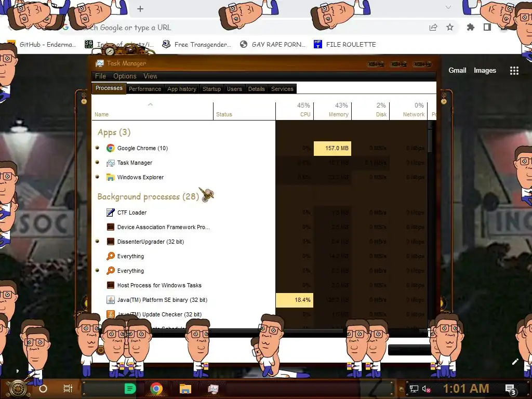The height and width of the screenshot is (399, 532).
Task: Click the network tray icon
Action: 414,389
